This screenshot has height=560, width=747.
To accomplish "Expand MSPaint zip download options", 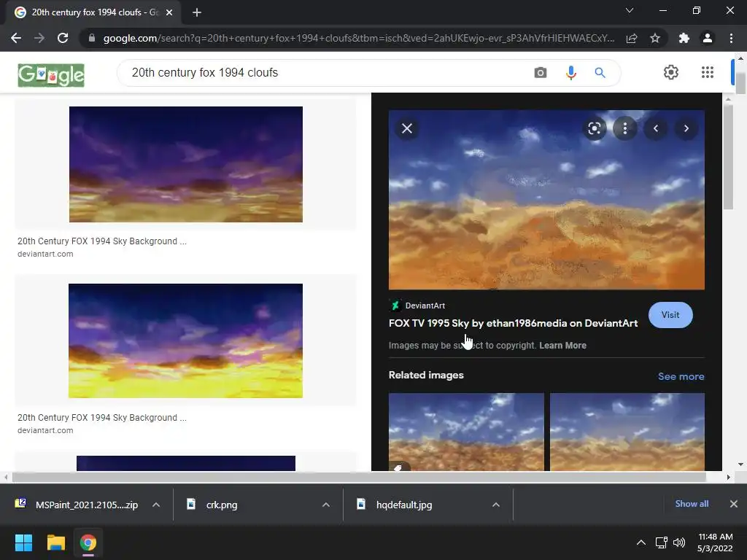I will point(156,505).
